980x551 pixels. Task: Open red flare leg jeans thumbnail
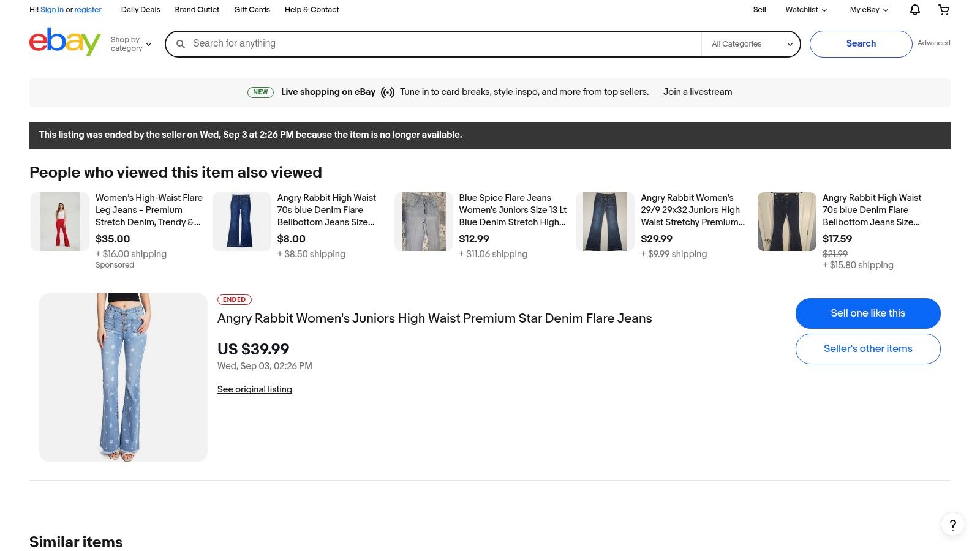[x=60, y=222]
